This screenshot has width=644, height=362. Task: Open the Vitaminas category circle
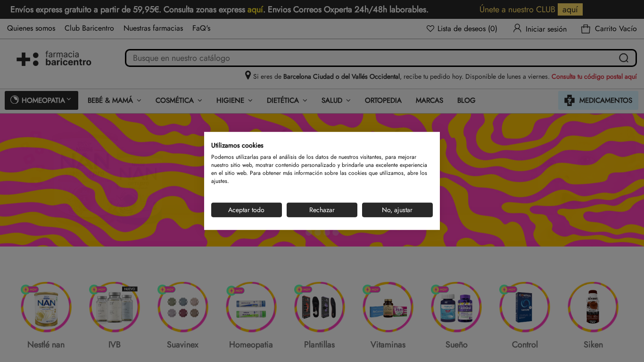pyautogui.click(x=388, y=307)
